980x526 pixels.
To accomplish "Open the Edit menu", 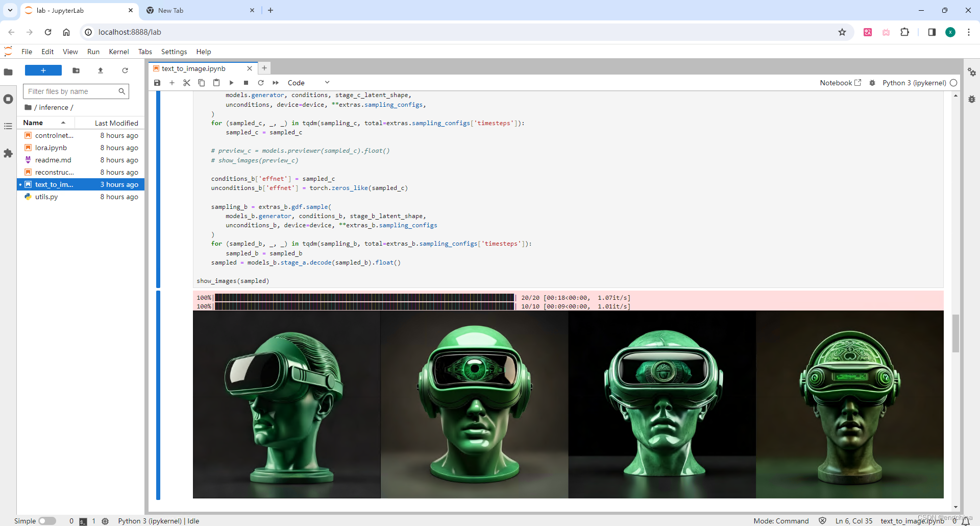I will point(47,52).
